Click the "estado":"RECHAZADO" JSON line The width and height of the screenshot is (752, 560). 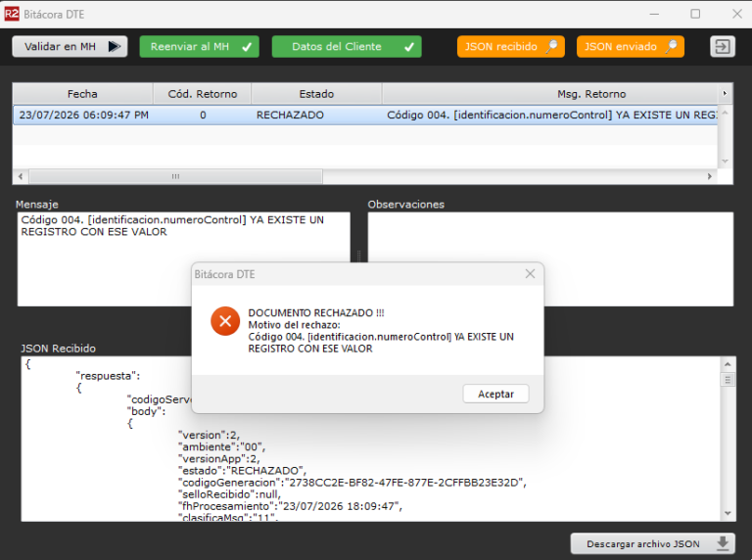click(242, 471)
